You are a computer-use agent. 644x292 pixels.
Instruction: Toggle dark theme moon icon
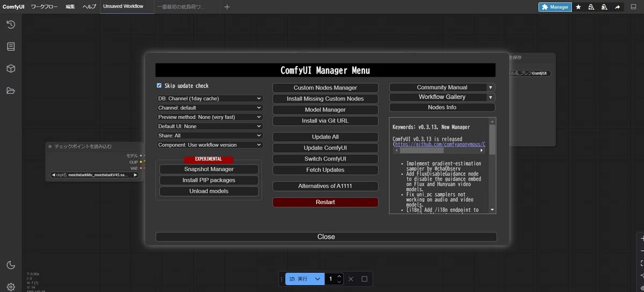11,265
